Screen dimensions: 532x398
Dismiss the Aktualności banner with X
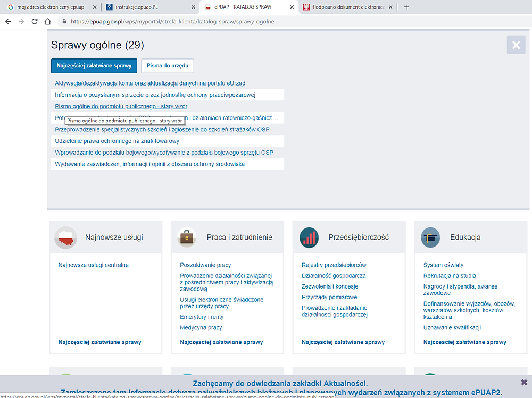click(524, 383)
